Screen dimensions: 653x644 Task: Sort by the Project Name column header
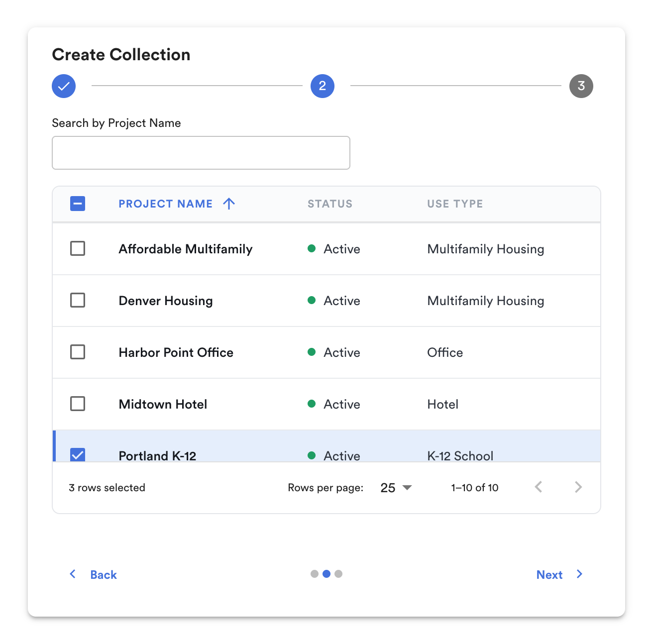click(166, 204)
